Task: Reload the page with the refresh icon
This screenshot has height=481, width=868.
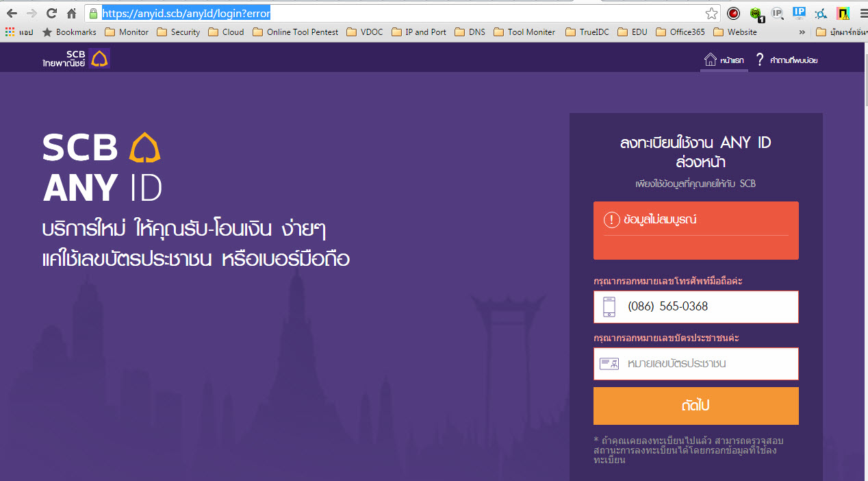Action: (51, 13)
